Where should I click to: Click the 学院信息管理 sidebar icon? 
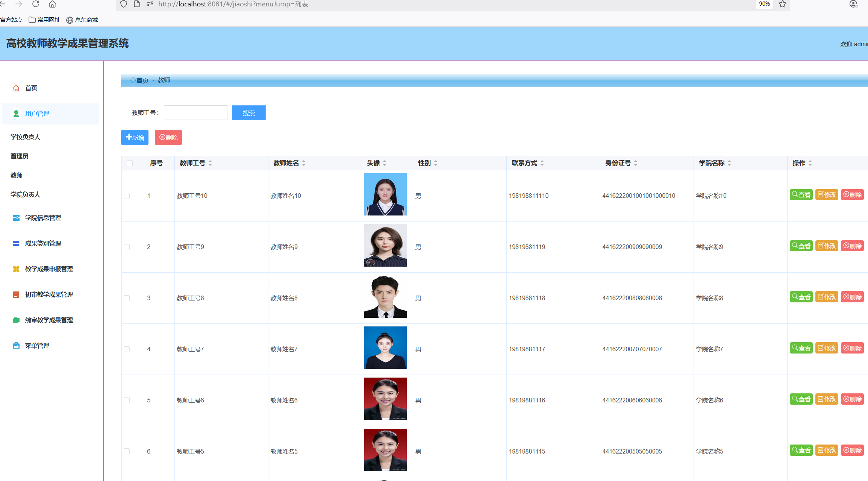point(16,218)
